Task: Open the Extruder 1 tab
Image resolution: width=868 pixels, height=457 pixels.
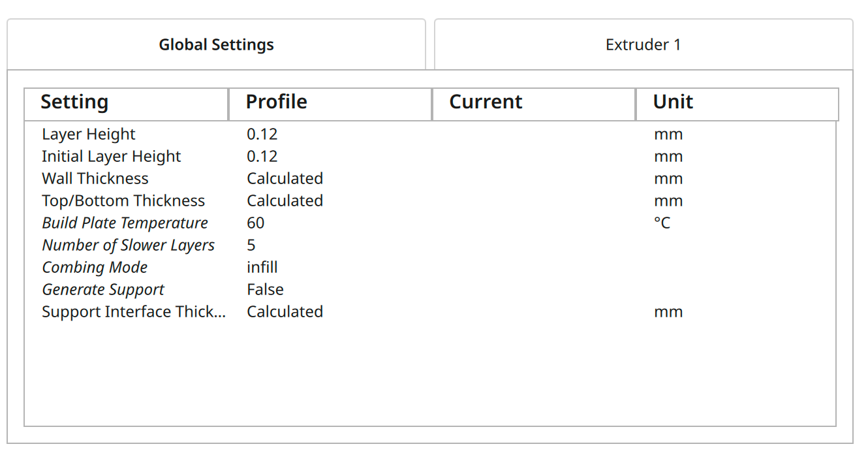Action: point(643,45)
